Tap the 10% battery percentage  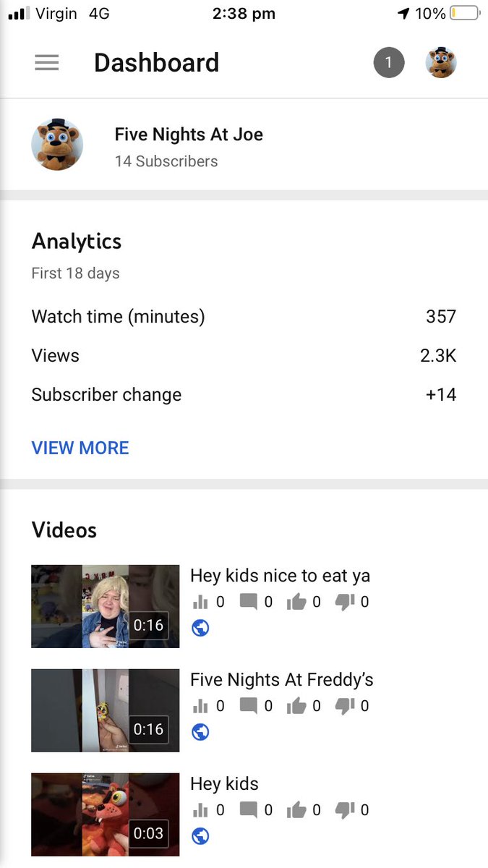pyautogui.click(x=430, y=13)
